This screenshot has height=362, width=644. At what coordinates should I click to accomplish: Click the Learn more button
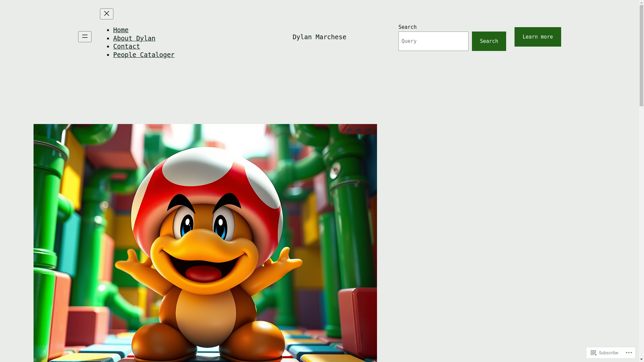click(x=538, y=37)
